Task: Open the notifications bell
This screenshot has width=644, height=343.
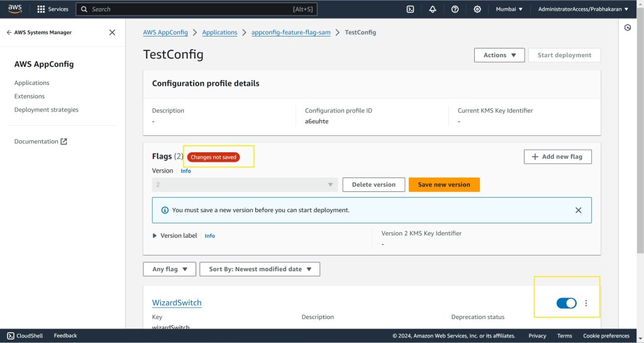Action: [432, 9]
